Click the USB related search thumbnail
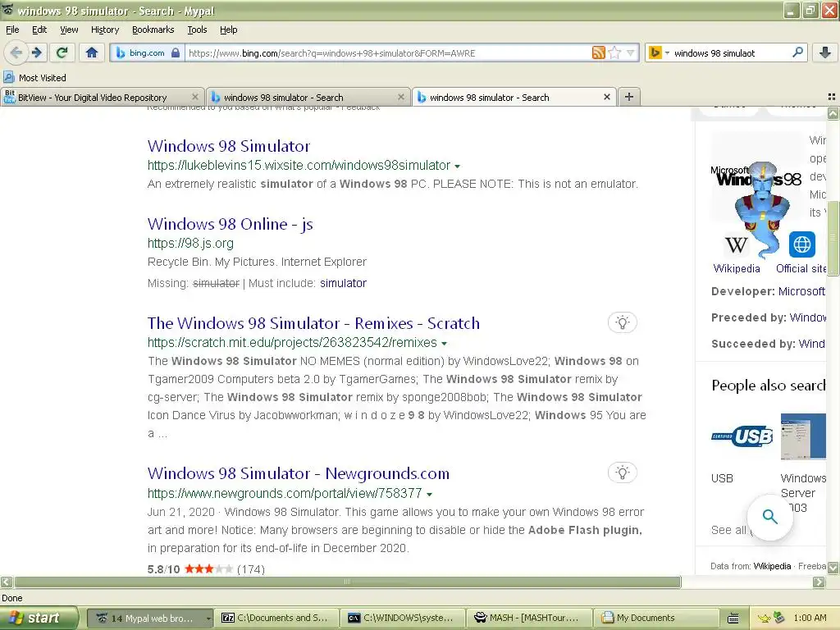Image resolution: width=840 pixels, height=630 pixels. tap(742, 436)
